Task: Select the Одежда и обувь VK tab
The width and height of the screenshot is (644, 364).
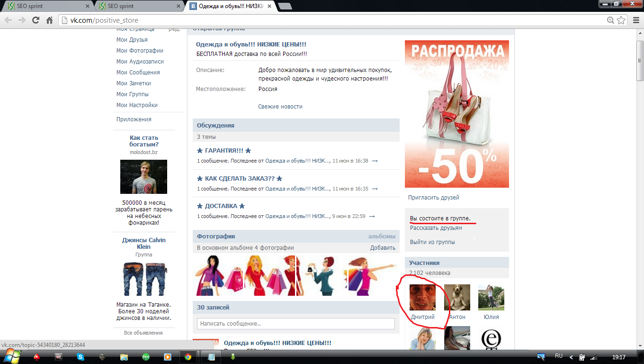Action: (x=229, y=6)
